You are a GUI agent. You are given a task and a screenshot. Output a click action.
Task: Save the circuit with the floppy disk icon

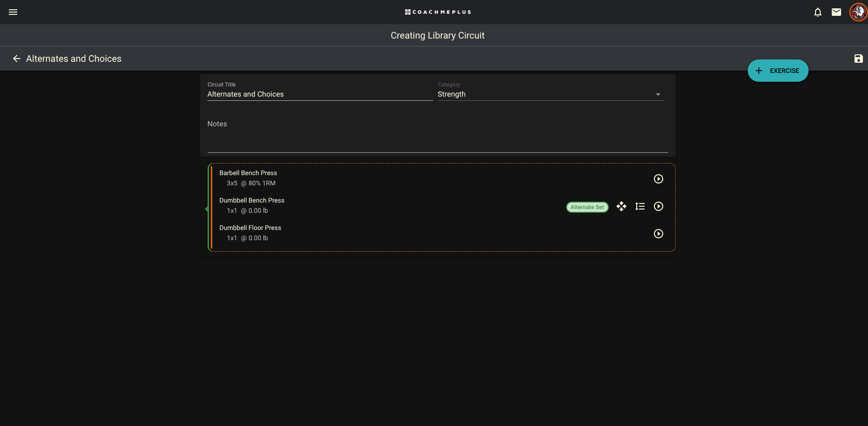[x=858, y=59]
